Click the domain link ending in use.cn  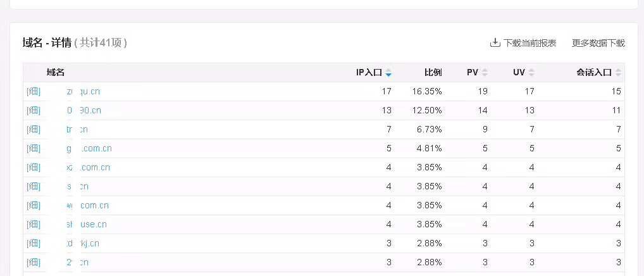click(x=87, y=225)
